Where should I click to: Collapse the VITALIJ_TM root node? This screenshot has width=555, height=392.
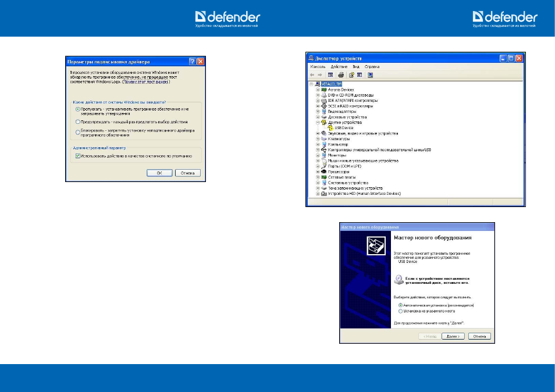point(311,84)
